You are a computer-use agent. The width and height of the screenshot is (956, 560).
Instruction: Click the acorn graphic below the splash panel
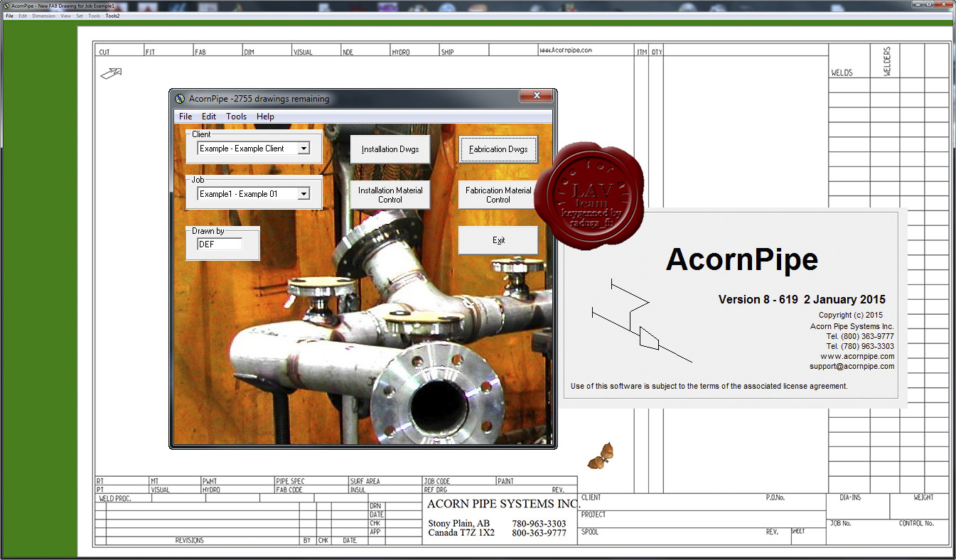click(601, 456)
